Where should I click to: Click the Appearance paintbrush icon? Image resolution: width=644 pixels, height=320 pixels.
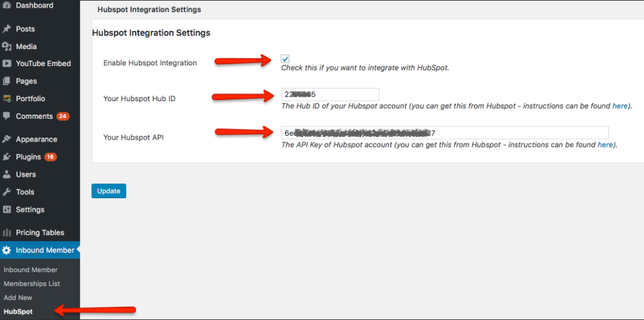[6, 140]
